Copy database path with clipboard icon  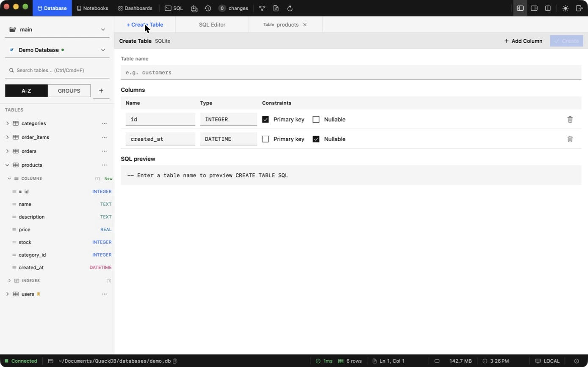click(175, 361)
